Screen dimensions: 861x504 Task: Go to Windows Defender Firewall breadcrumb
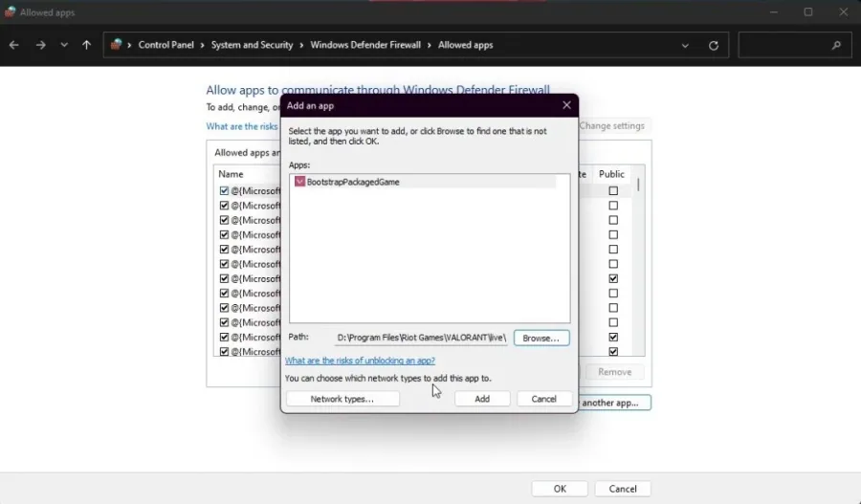pyautogui.click(x=365, y=45)
